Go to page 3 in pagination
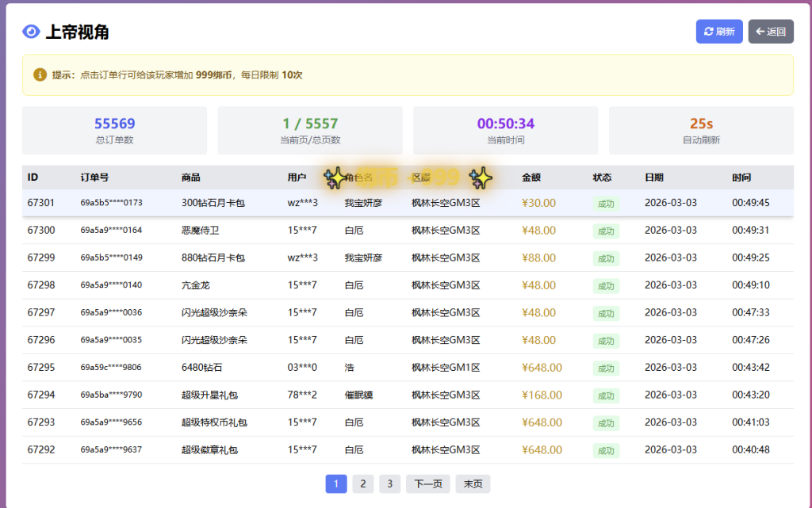The image size is (812, 508). pyautogui.click(x=389, y=483)
